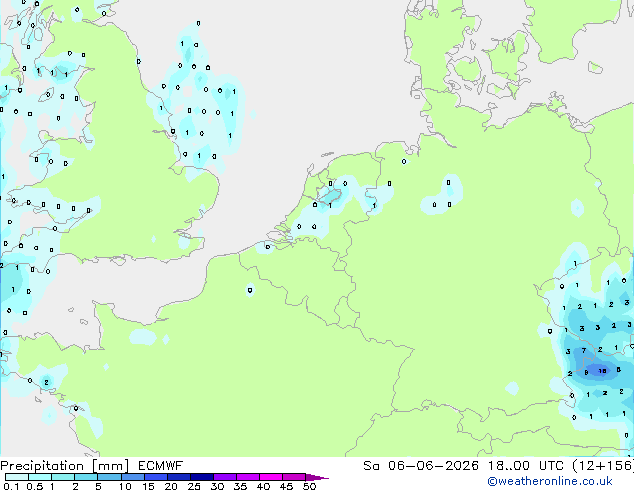
Task: Click the 'UTC' label
Action: [551, 466]
